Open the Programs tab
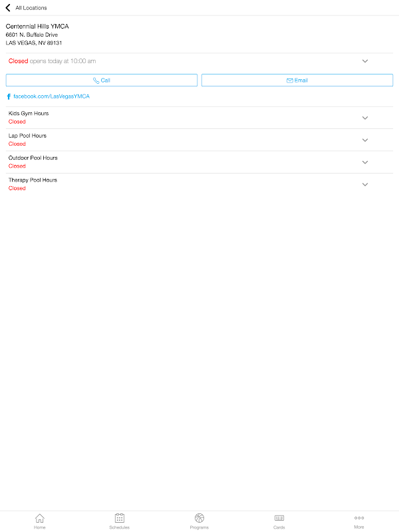The height and width of the screenshot is (532, 399). (199, 521)
